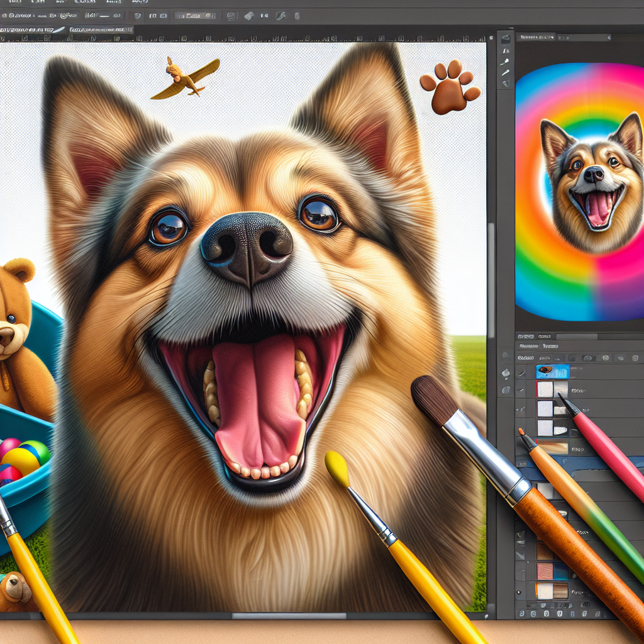Click the leftmost icon in the Layers panel footer
This screenshot has width=644, height=644.
[x=521, y=614]
